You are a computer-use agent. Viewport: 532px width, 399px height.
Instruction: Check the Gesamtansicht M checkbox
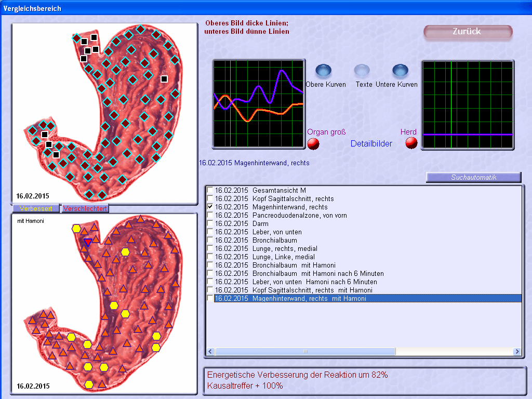tap(210, 190)
